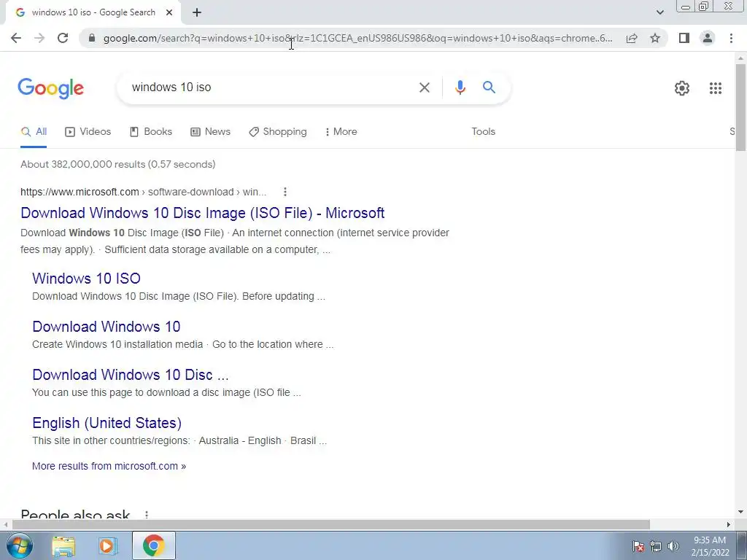The width and height of the screenshot is (747, 560).
Task: Open Chrome's three-dot menu
Action: tap(731, 38)
